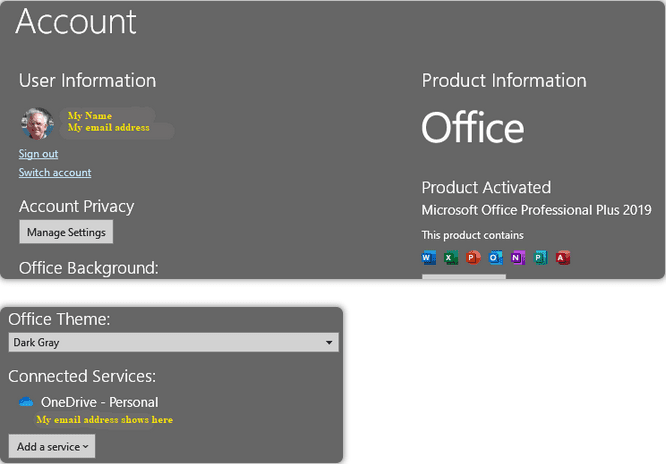
Task: Open the Office Theme Dark Gray dropdown
Action: tap(173, 342)
